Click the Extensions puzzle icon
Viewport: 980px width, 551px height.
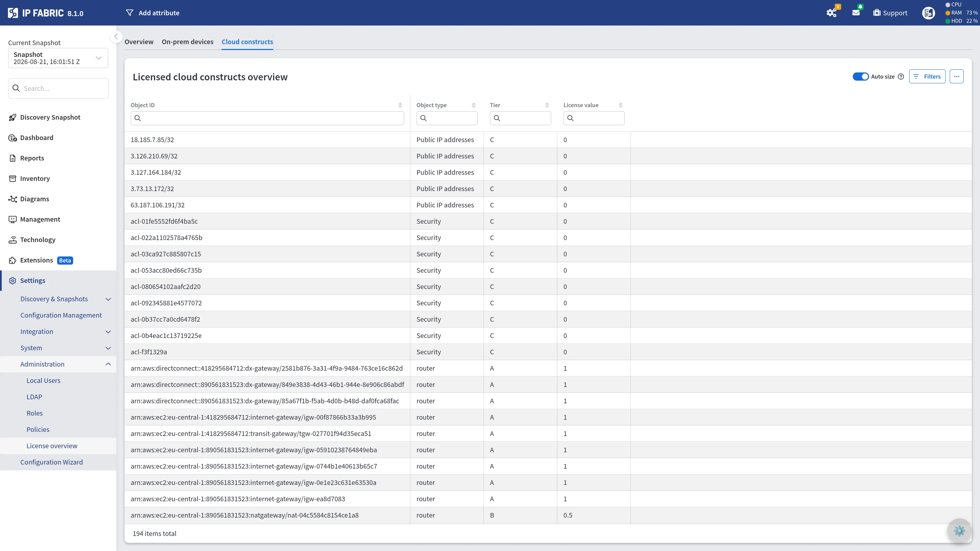coord(13,260)
